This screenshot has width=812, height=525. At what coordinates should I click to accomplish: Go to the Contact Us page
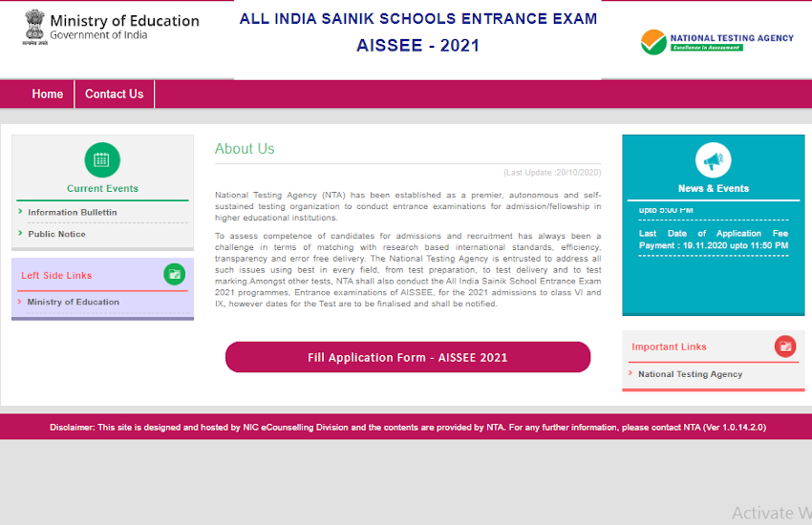(114, 94)
